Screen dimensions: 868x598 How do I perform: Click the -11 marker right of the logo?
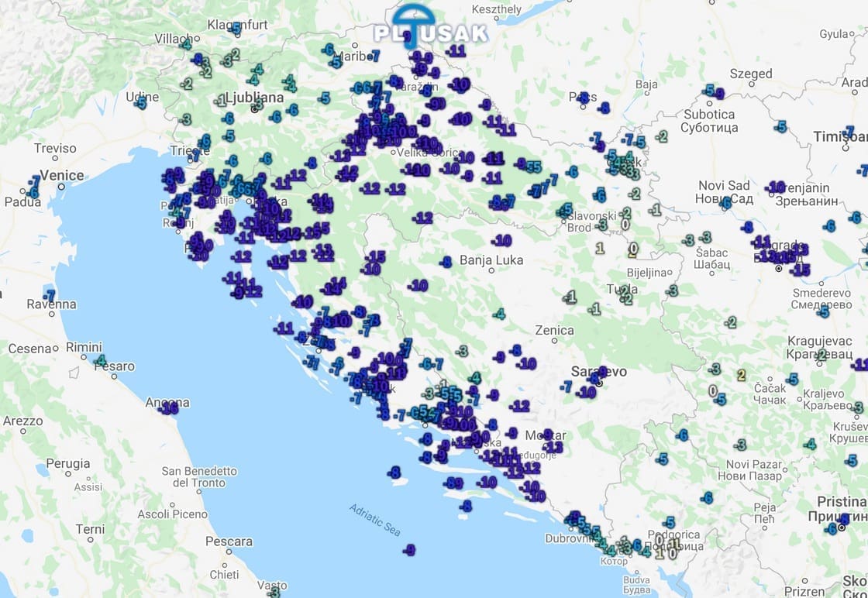click(456, 51)
